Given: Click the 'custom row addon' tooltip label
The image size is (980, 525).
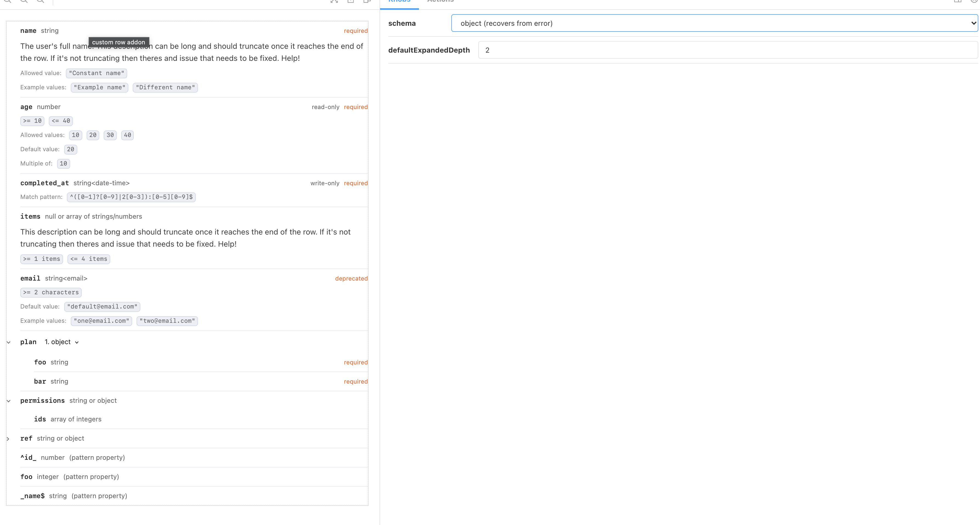Looking at the screenshot, I should 118,42.
